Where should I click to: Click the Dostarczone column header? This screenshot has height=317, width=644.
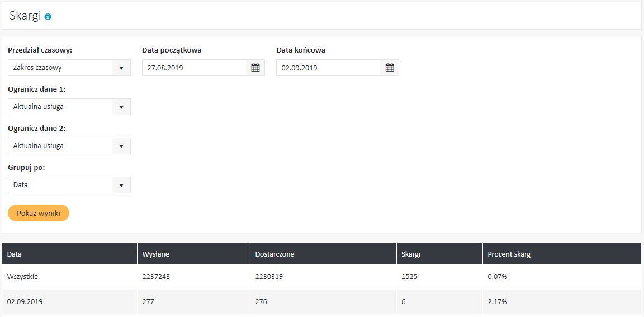[274, 254]
